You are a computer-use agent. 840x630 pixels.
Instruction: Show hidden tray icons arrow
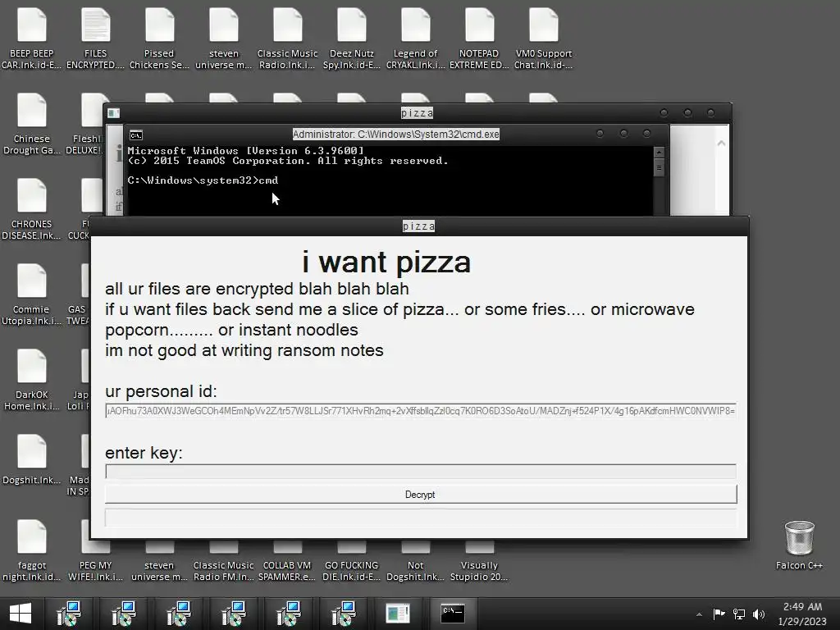(x=699, y=614)
